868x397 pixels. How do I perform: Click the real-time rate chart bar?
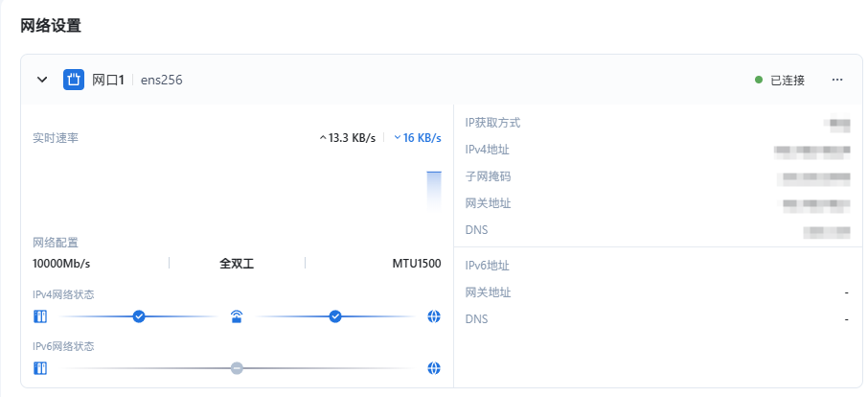[434, 190]
